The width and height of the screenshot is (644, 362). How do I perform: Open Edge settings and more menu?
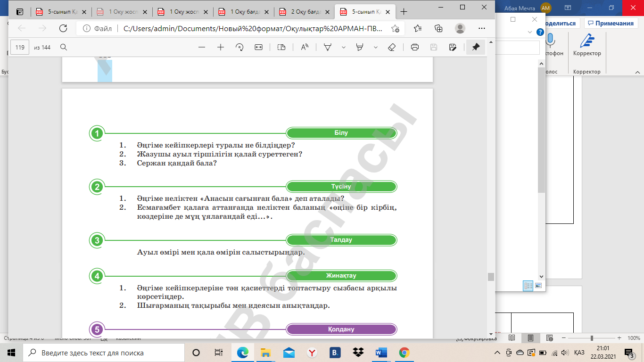click(x=481, y=28)
